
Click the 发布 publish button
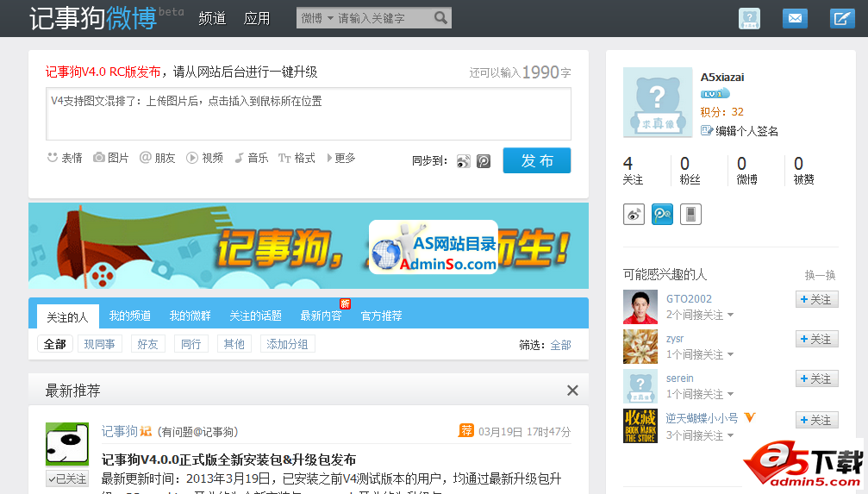(x=537, y=160)
